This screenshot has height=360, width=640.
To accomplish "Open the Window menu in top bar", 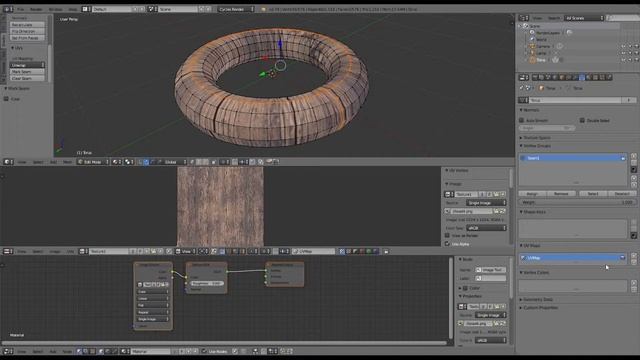I will click(x=56, y=9).
